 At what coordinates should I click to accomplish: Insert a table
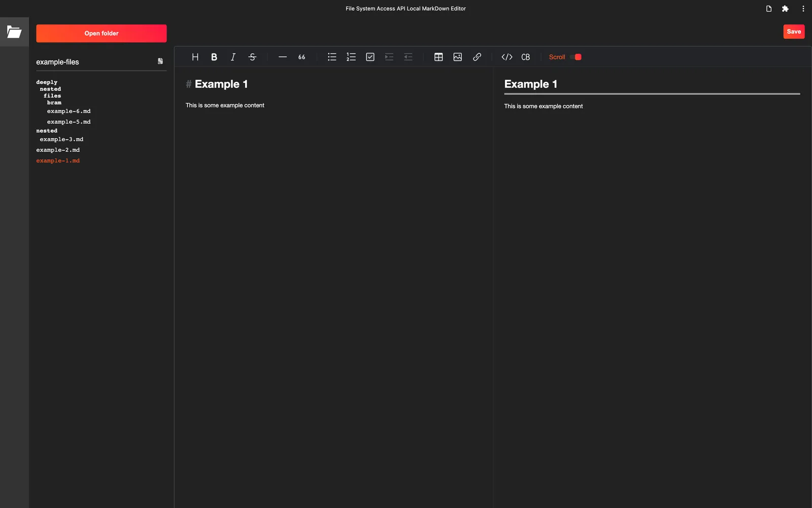(x=438, y=57)
